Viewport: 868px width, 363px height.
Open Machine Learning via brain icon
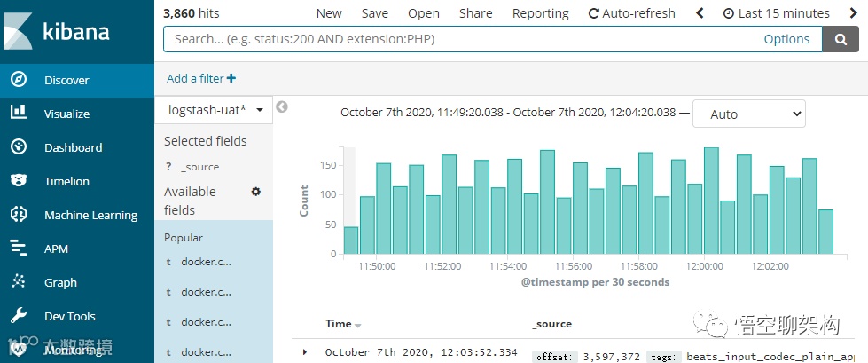19,215
